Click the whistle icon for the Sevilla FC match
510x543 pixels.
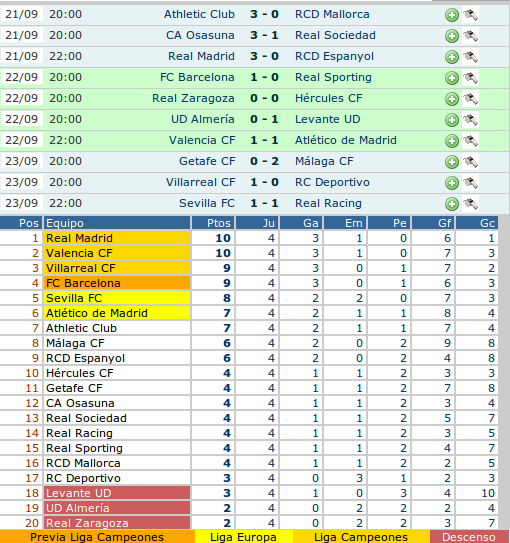point(470,204)
